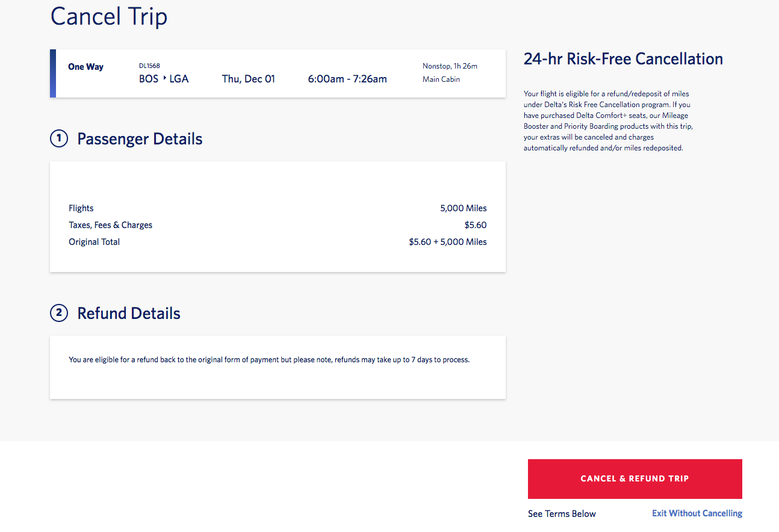Viewport: 779px width, 532px height.
Task: Click the Original Total amount
Action: 448,241
